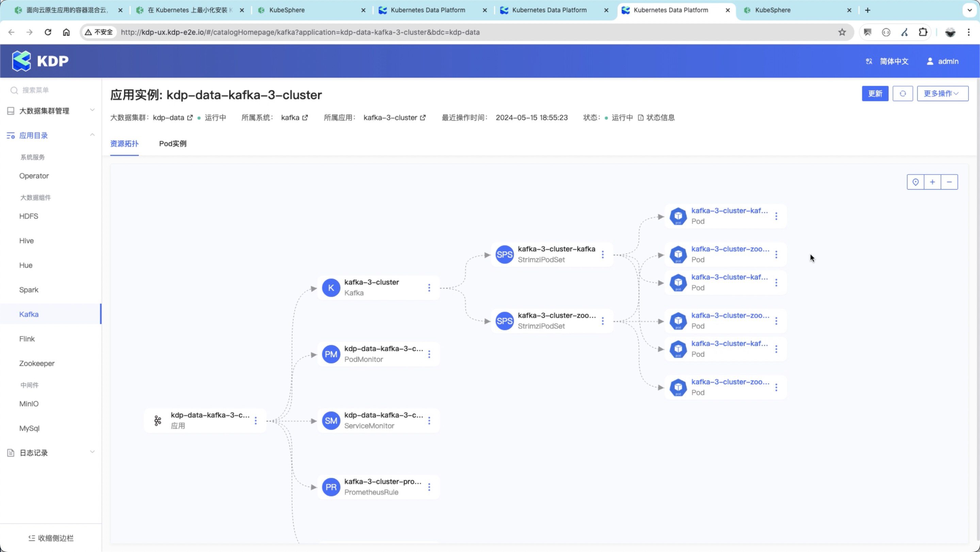Open top kafka-3-cluster-kaf... Pod link
Screen dimensions: 980x552
click(x=729, y=211)
